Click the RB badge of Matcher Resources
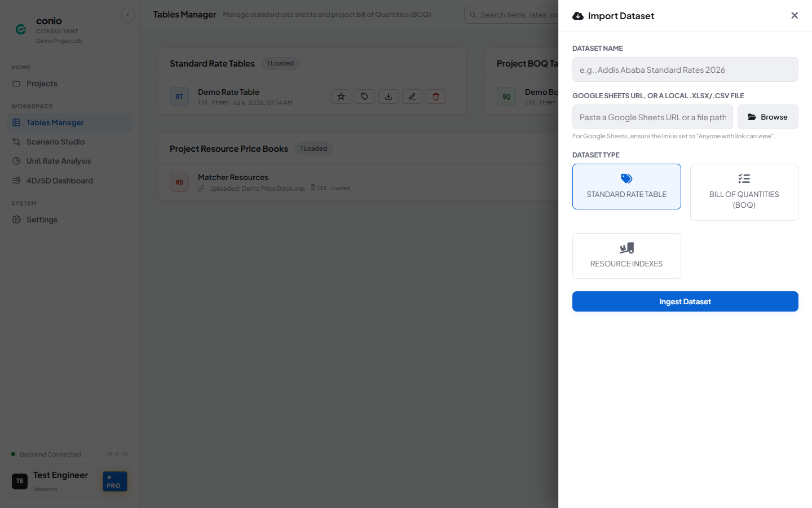The width and height of the screenshot is (812, 508). pyautogui.click(x=179, y=182)
